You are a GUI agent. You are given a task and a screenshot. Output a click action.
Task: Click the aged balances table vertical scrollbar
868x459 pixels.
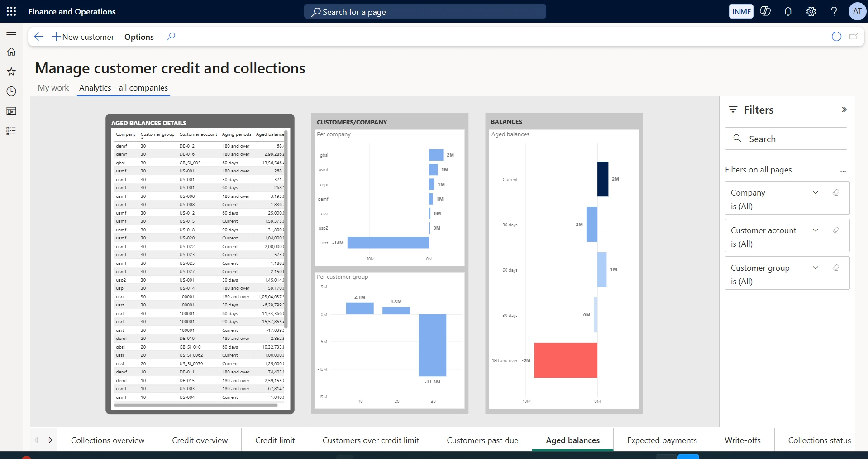point(286,229)
